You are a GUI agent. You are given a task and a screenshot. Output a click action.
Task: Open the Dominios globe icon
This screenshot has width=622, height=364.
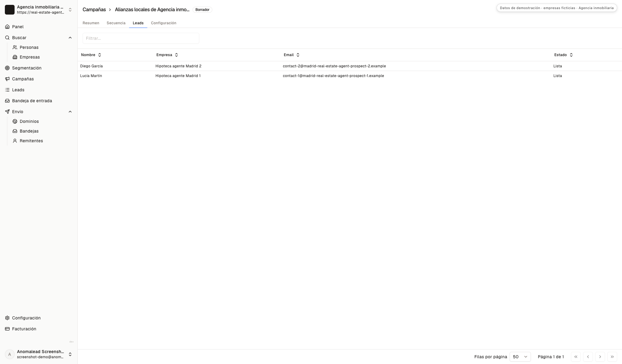click(15, 121)
